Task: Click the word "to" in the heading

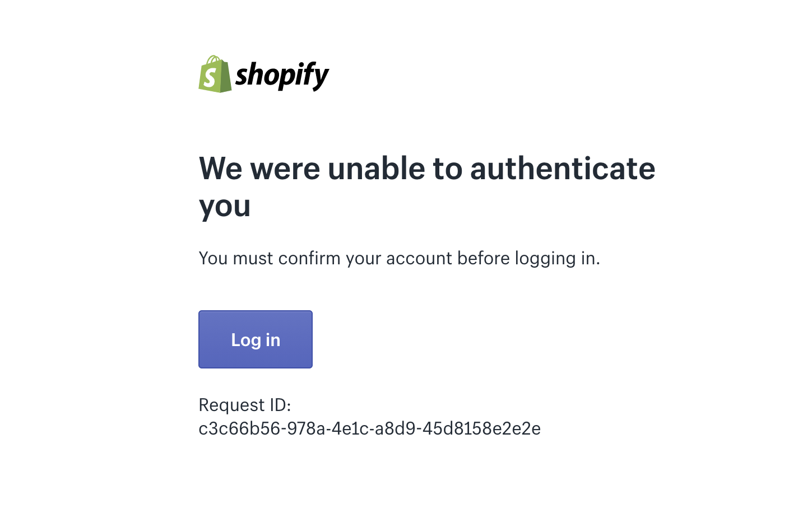Action: point(447,169)
